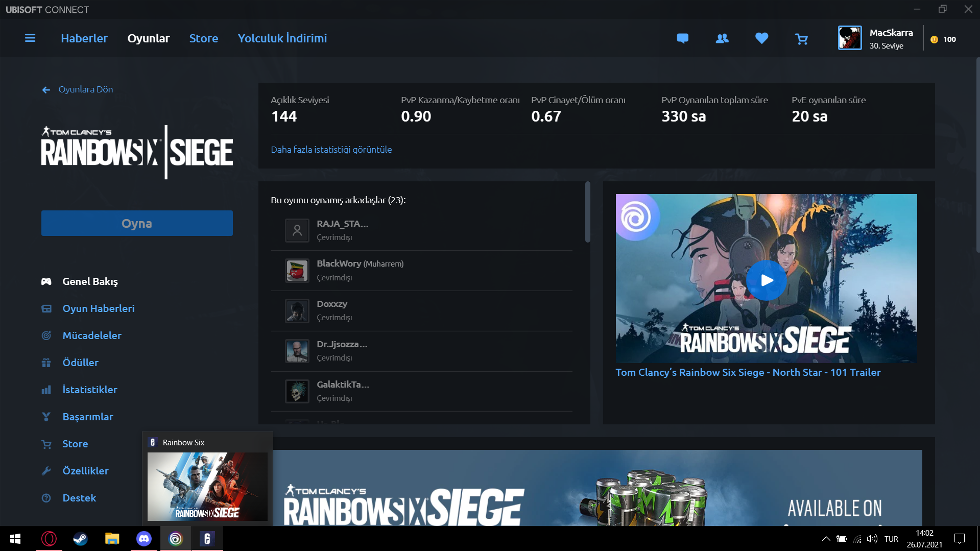980x551 pixels.
Task: Open the volume control in tray
Action: coord(872,539)
